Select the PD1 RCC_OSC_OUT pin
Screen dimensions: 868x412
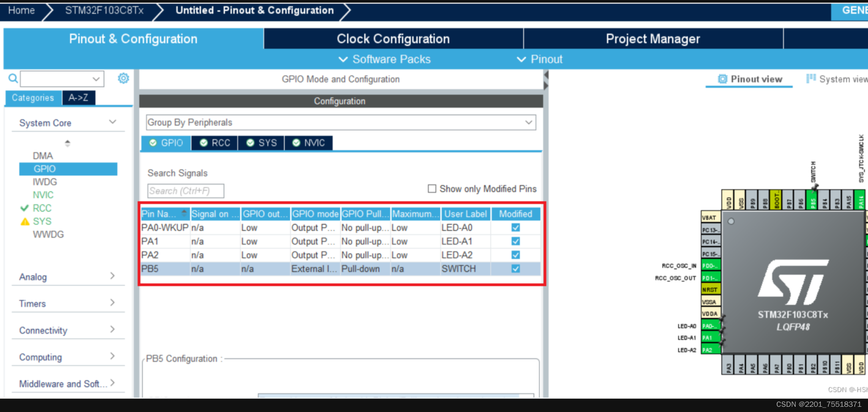click(x=711, y=278)
